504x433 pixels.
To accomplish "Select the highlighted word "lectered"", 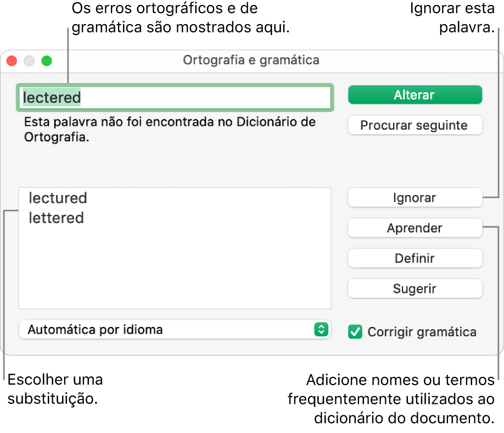I will pos(51,97).
